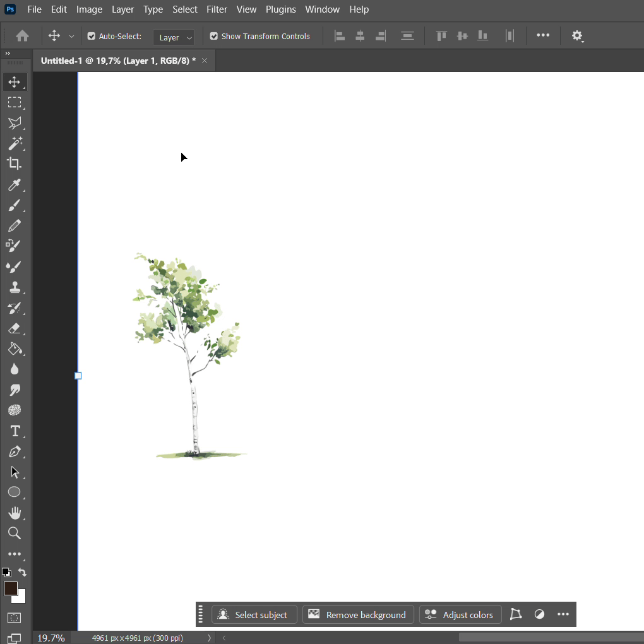This screenshot has height=644, width=644.
Task: Expand the Move tool preset picker
Action: tap(71, 37)
